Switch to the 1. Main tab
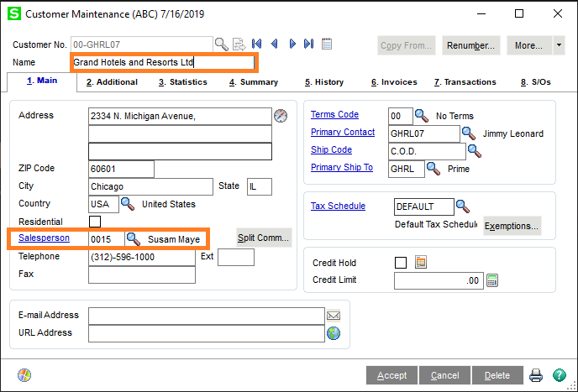The width and height of the screenshot is (578, 392). tap(42, 81)
